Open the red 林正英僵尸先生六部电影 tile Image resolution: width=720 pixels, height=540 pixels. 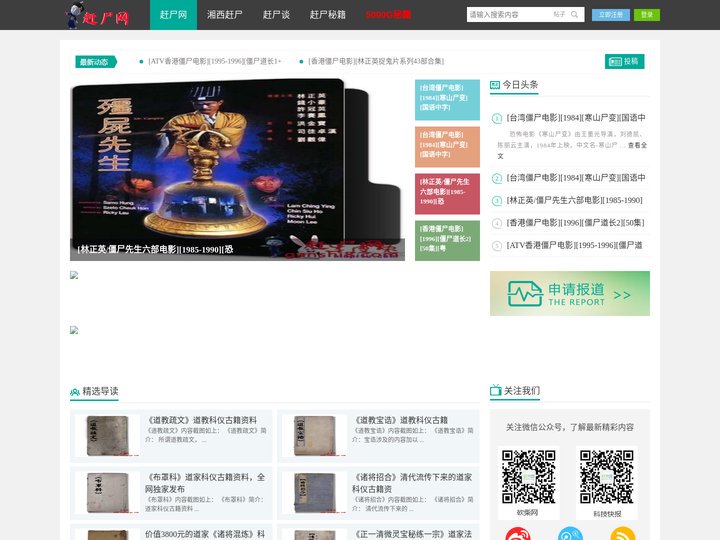(x=447, y=194)
